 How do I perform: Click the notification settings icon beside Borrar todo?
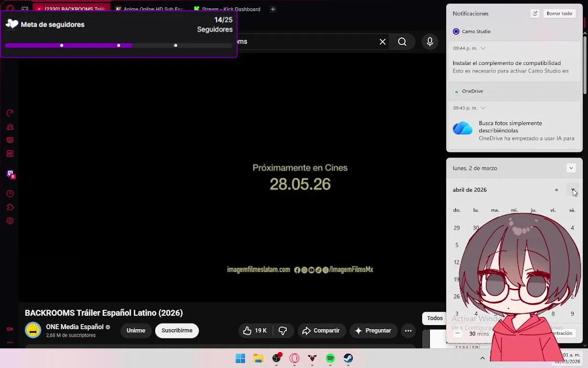(535, 13)
